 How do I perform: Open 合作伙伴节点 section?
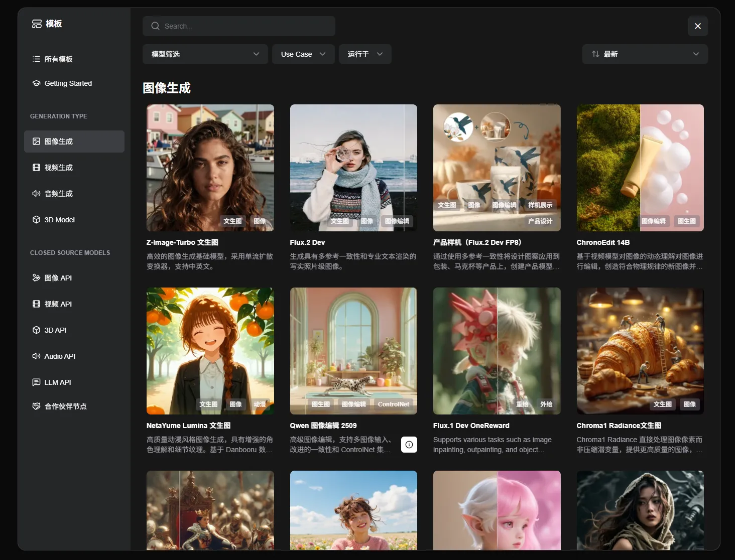coord(74,406)
